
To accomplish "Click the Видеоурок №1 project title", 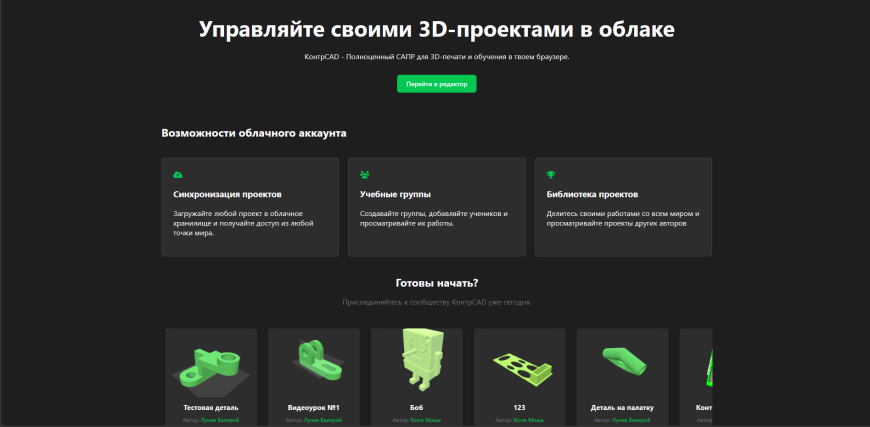I will point(314,408).
